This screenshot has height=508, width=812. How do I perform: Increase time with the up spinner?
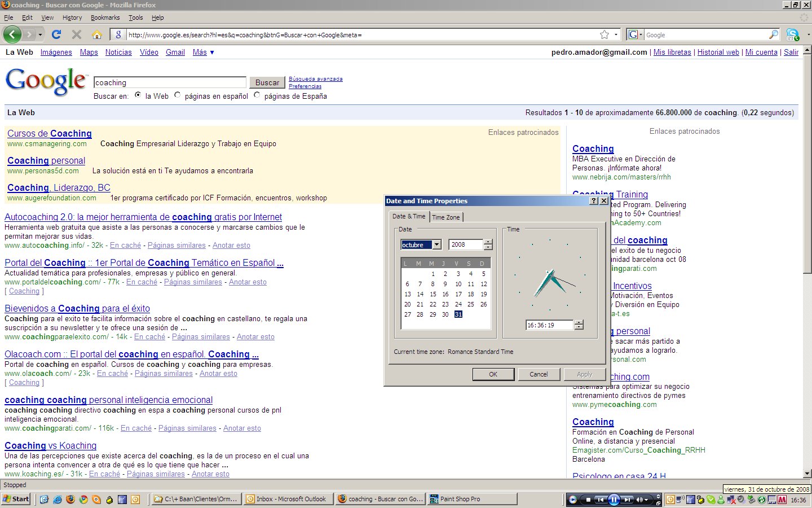tap(579, 322)
